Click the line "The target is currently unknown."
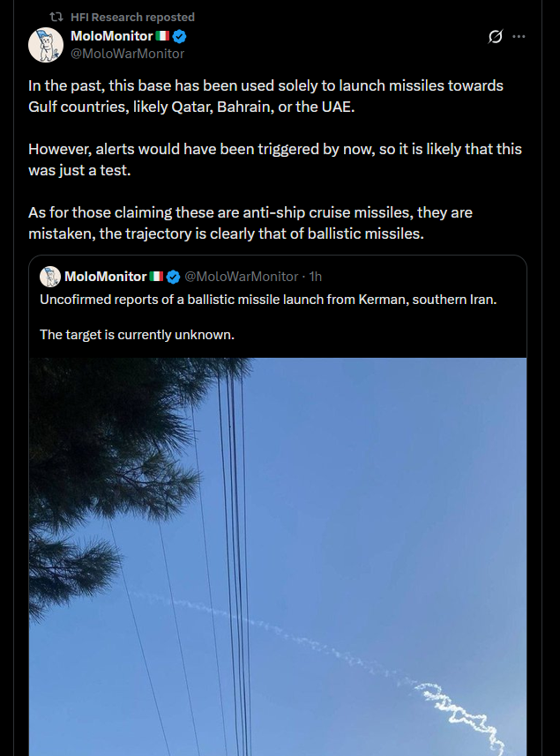The height and width of the screenshot is (756, 560). pos(137,335)
